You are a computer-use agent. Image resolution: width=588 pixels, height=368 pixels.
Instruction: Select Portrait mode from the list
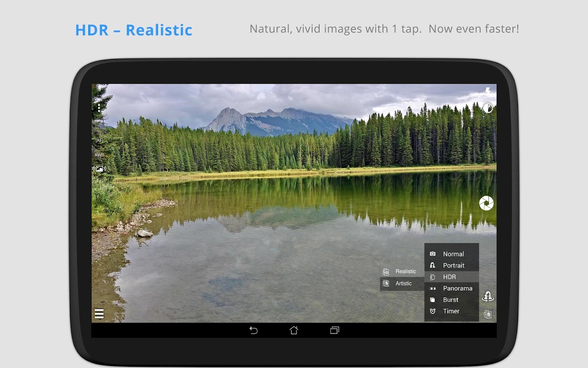pos(452,265)
